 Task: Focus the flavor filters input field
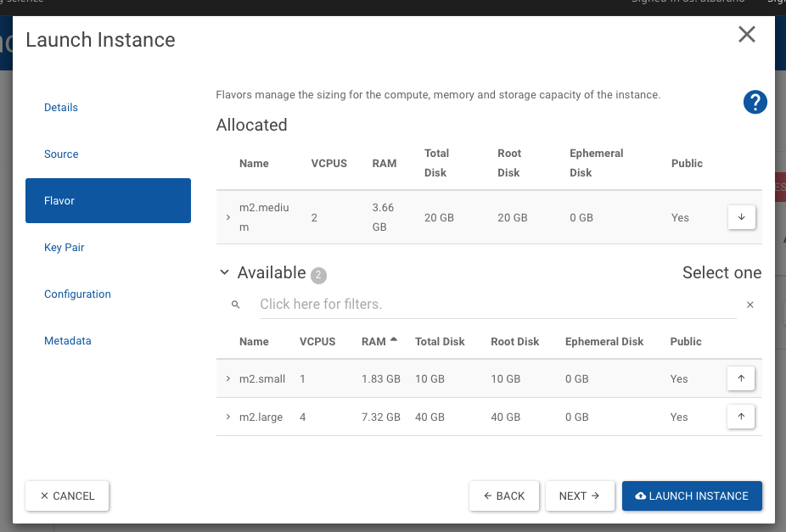[497, 305]
